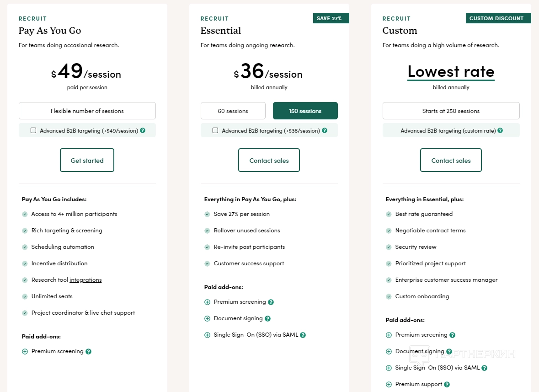The image size is (539, 392).
Task: Click help icon for Custom Premium support
Action: [x=447, y=384]
